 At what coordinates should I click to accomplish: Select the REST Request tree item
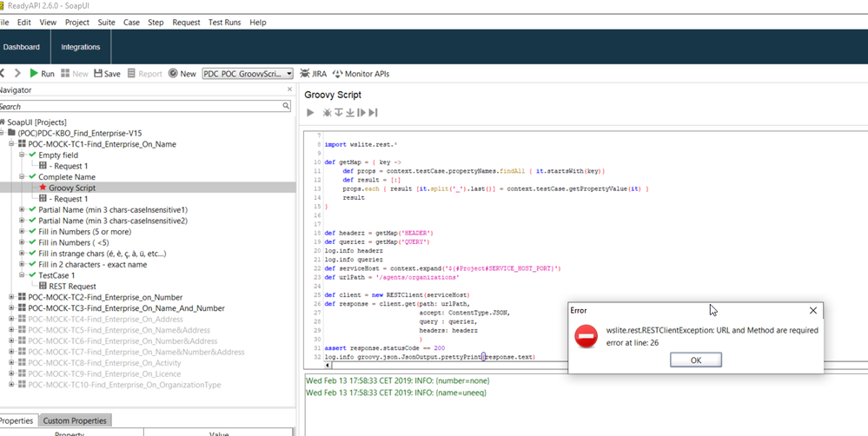[72, 286]
